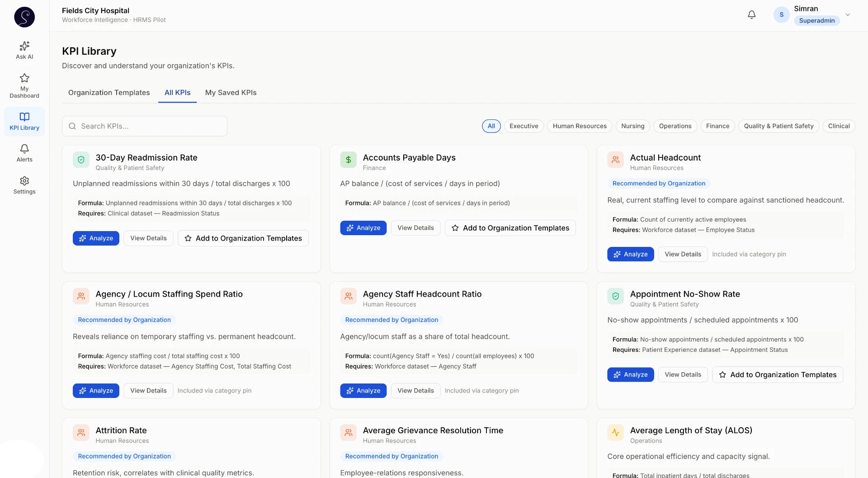Filter KPIs by Nursing category
This screenshot has height=478, width=868.
(632, 126)
